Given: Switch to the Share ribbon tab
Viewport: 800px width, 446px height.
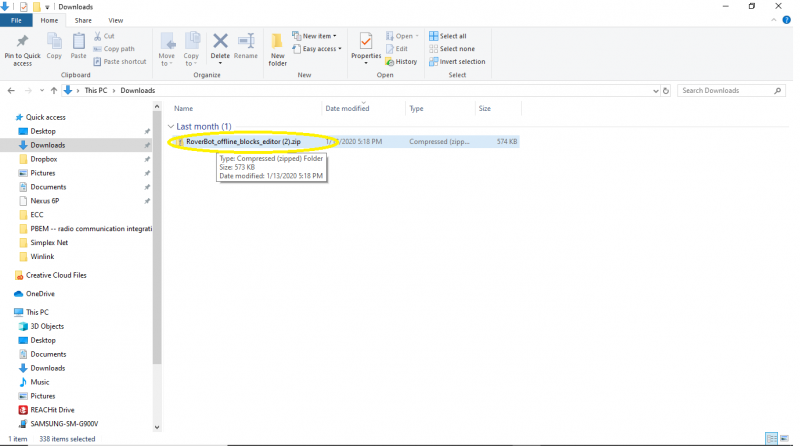Looking at the screenshot, I should point(83,20).
